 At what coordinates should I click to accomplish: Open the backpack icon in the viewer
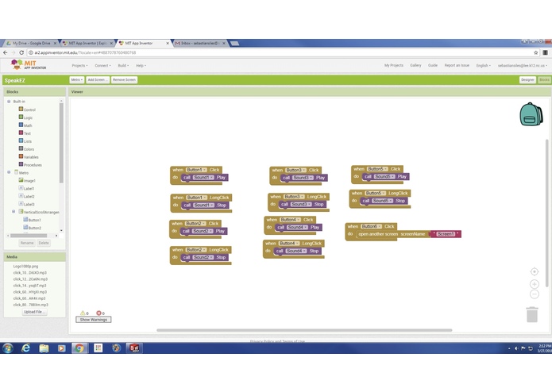pyautogui.click(x=531, y=114)
